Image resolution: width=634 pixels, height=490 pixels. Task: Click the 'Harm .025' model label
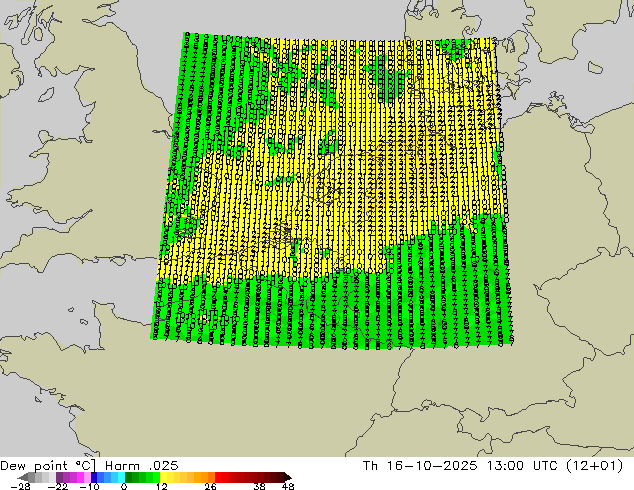pyautogui.click(x=142, y=466)
